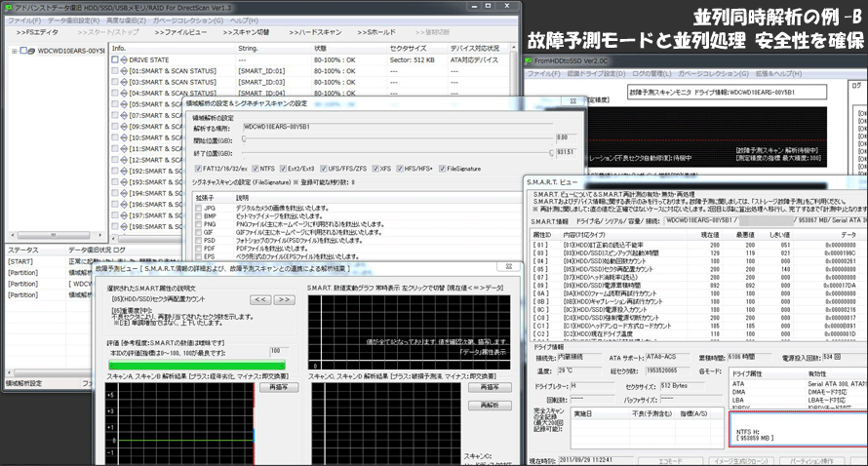Uncheck the XFS checkbox
Screen dimensions: 868x466
point(375,169)
